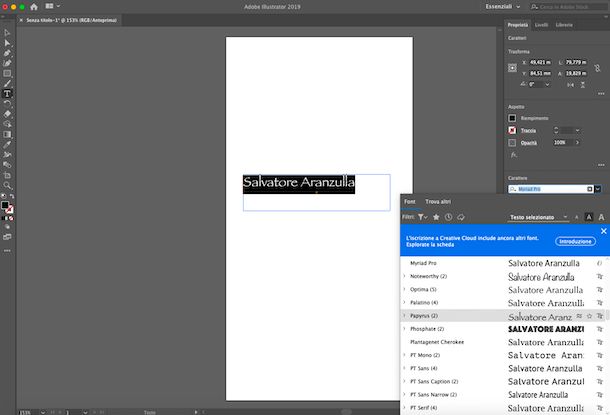Expand the Papyrus font family
610x415 pixels.
(x=404, y=316)
